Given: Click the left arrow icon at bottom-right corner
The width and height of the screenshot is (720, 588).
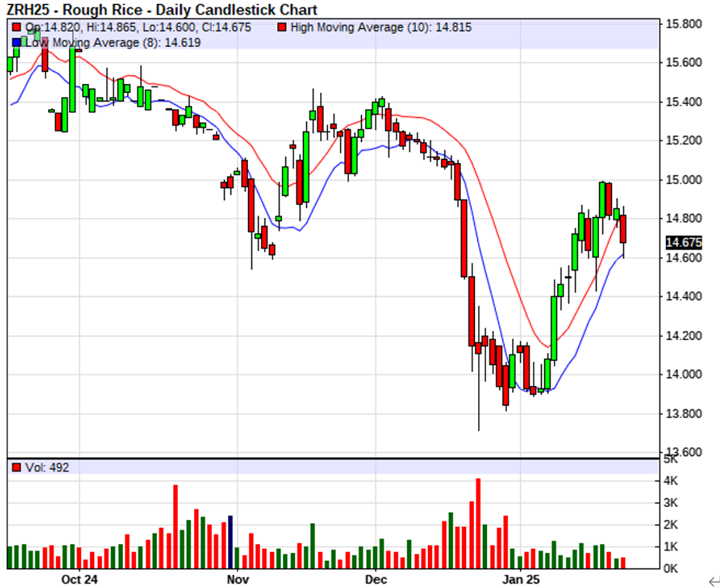Looking at the screenshot, I should pyautogui.click(x=713, y=581).
